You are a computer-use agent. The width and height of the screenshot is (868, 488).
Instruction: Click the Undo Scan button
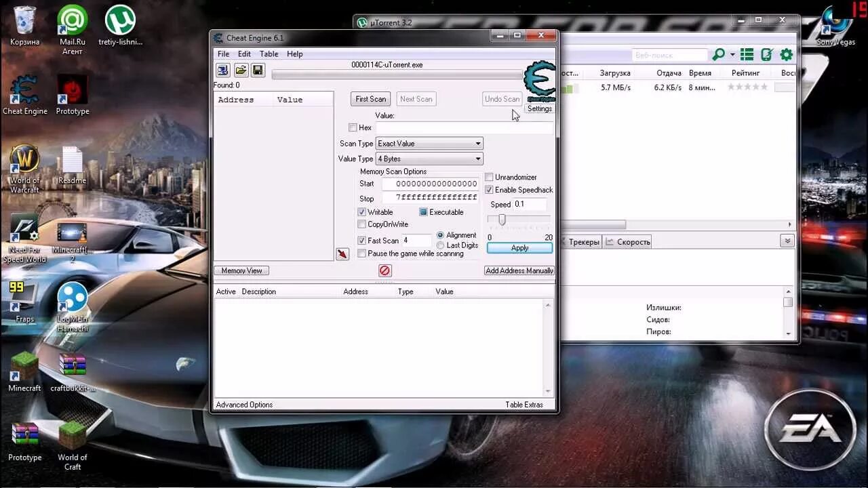[x=502, y=99]
